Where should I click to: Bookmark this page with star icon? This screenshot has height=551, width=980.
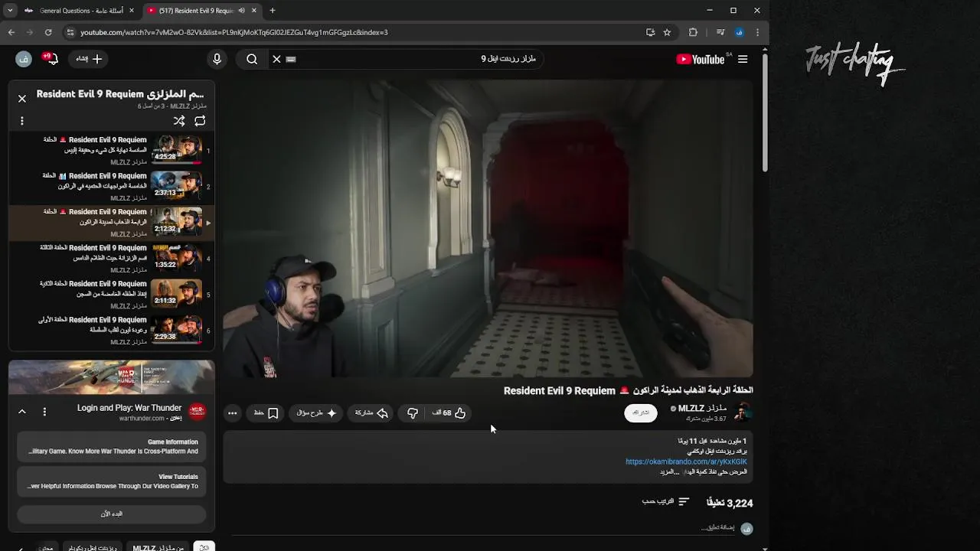667,32
